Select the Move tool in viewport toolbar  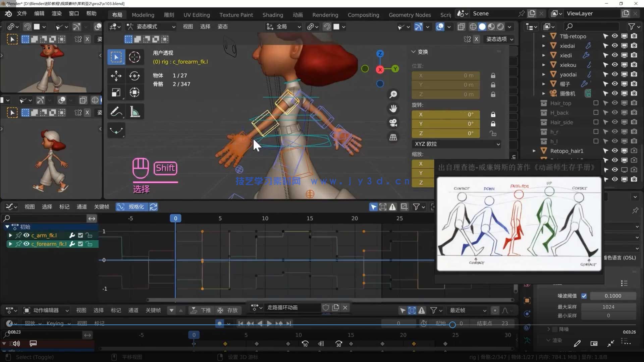[x=116, y=76]
